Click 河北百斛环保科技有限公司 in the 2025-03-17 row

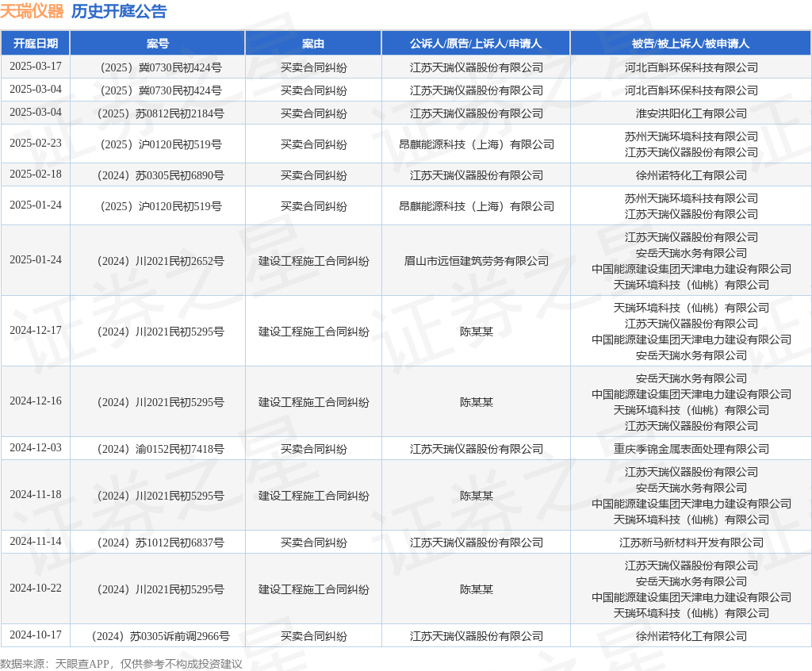pyautogui.click(x=691, y=67)
